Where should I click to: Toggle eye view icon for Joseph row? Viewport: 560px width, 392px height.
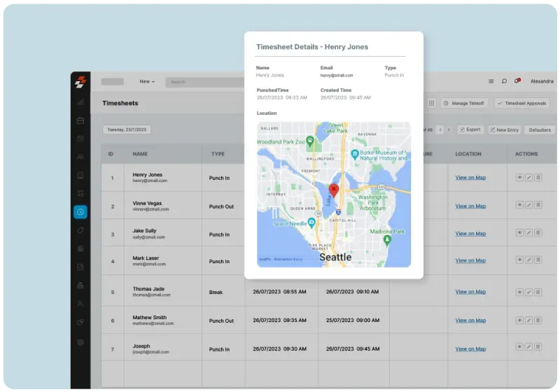[520, 346]
